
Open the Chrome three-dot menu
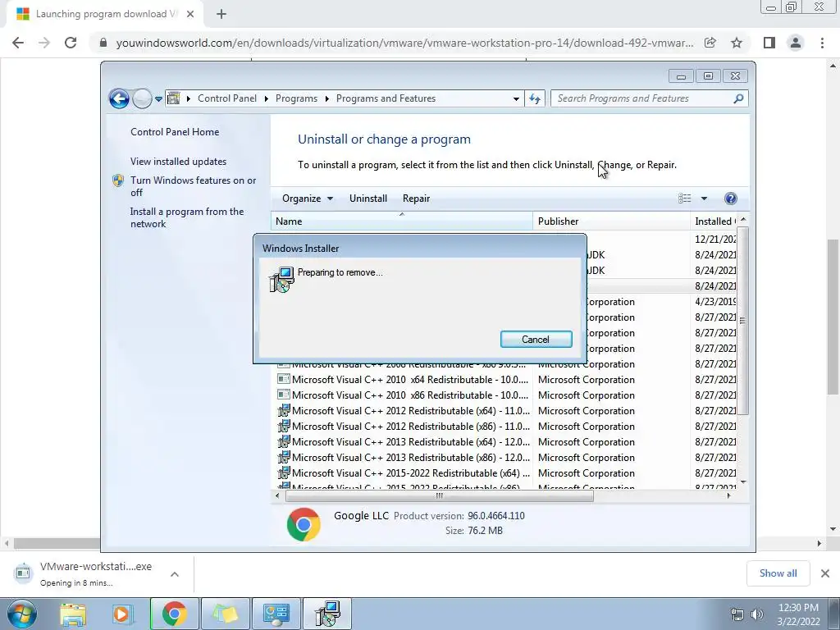(822, 43)
